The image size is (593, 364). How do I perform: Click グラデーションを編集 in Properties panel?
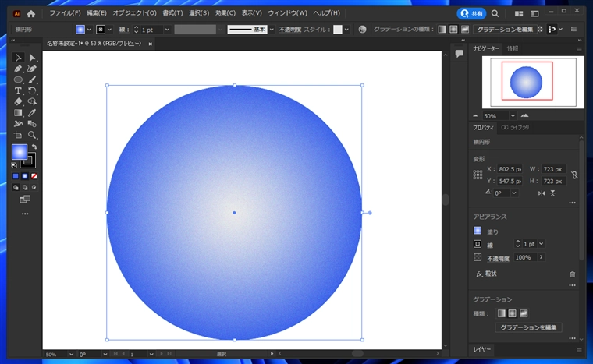point(528,327)
